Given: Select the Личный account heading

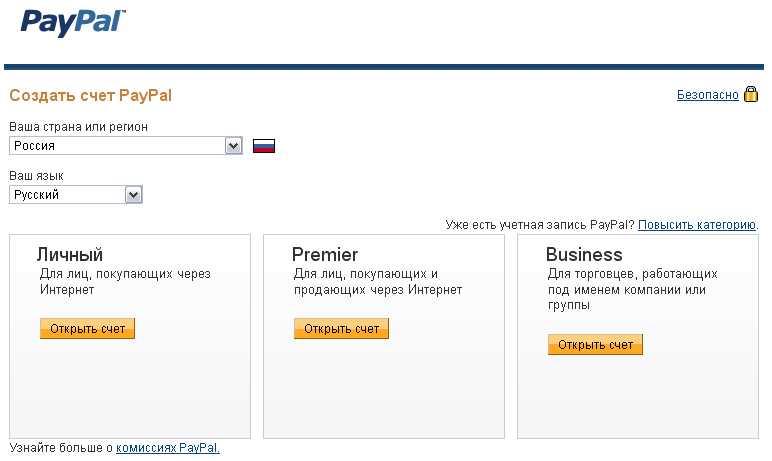Looking at the screenshot, I should tap(70, 255).
